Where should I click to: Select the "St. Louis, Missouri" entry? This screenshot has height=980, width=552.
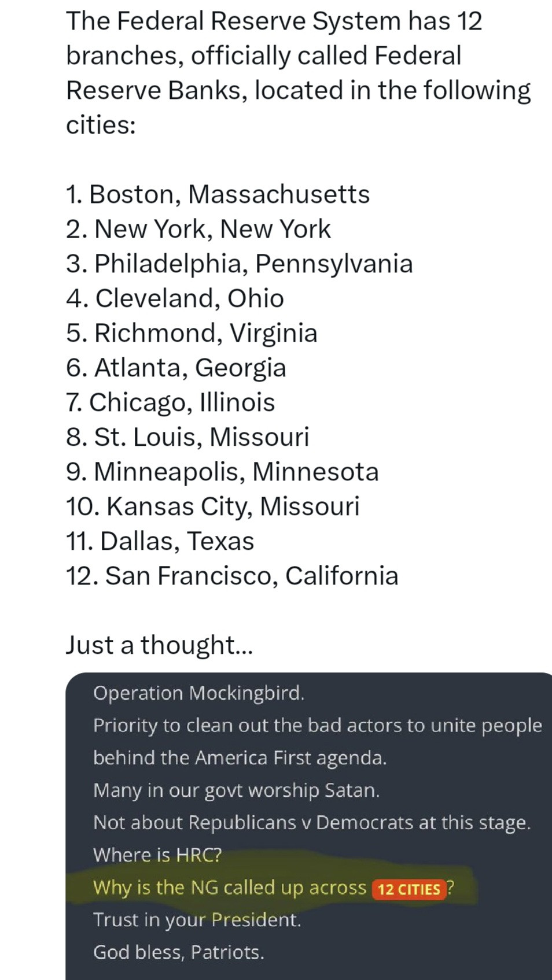[x=187, y=437]
